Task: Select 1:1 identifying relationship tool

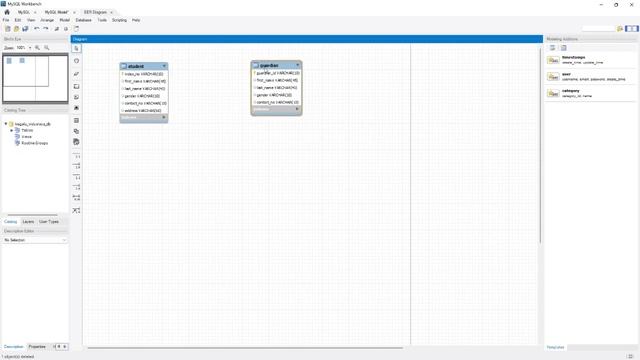Action: click(x=76, y=177)
